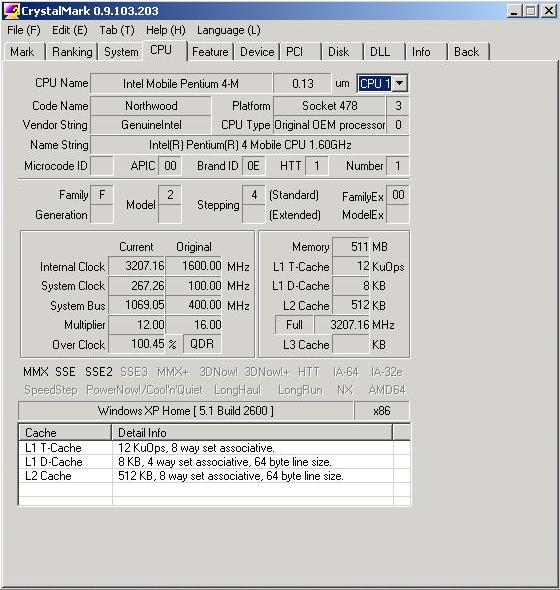Click the Family value F
The width and height of the screenshot is (560, 590).
tap(102, 195)
